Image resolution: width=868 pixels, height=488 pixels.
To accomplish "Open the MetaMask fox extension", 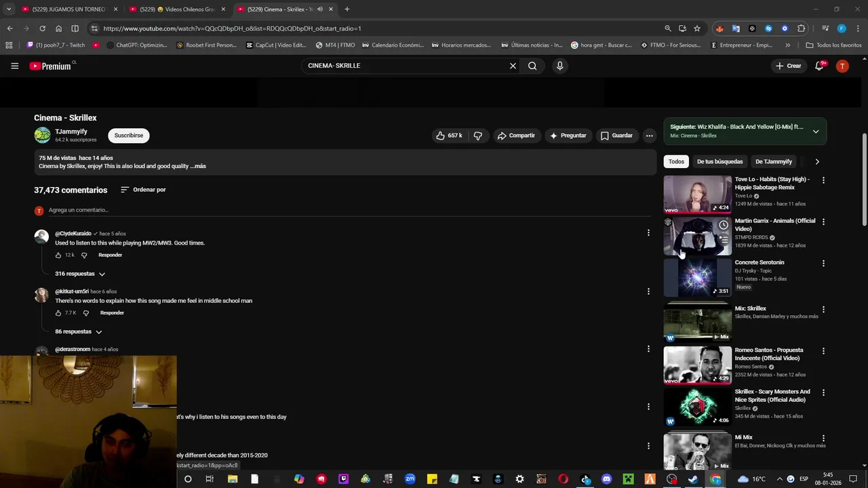I will click(719, 28).
